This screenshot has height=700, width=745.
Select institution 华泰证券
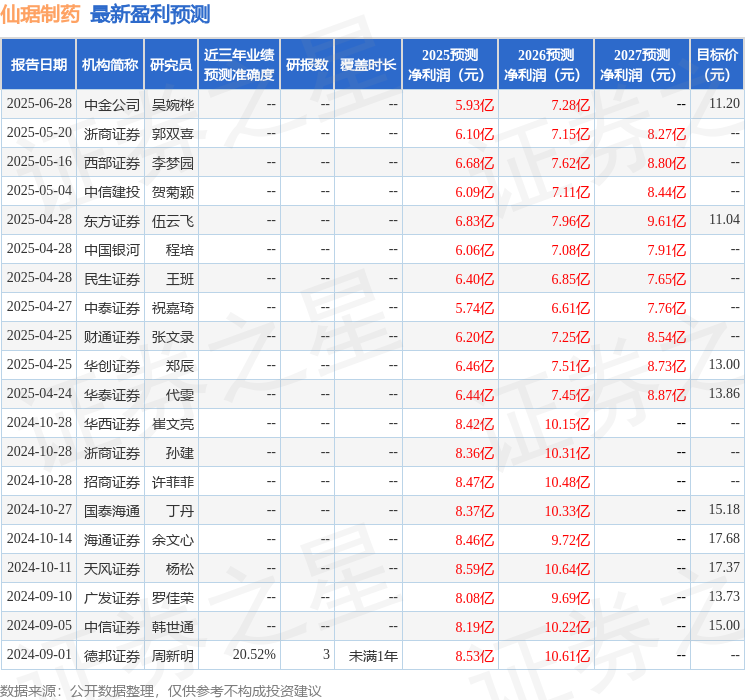[x=112, y=395]
